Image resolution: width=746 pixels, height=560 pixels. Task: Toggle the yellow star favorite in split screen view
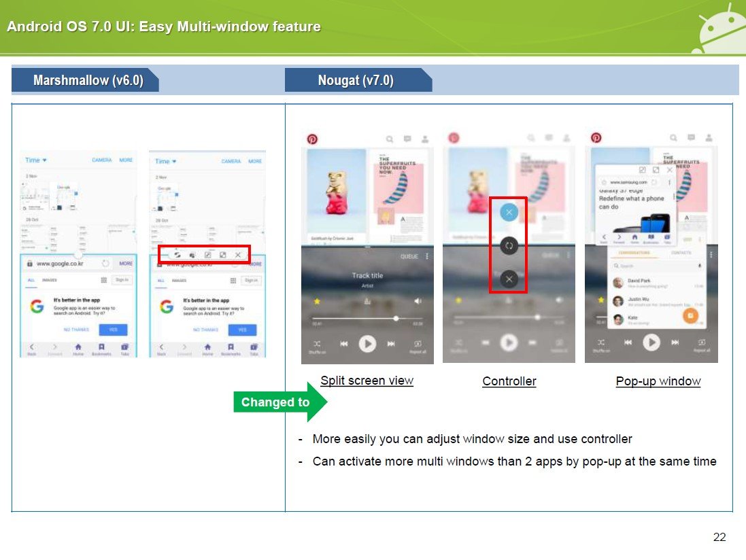pyautogui.click(x=316, y=300)
